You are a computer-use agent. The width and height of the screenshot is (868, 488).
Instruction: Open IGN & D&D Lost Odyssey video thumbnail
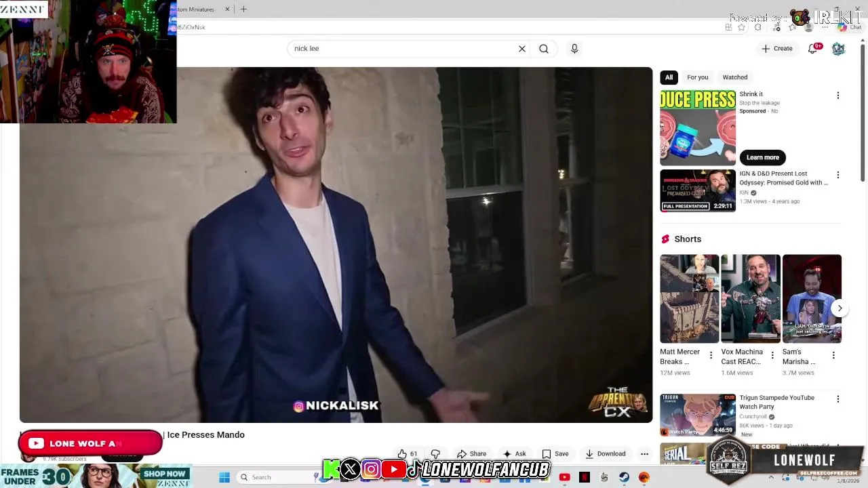click(698, 190)
